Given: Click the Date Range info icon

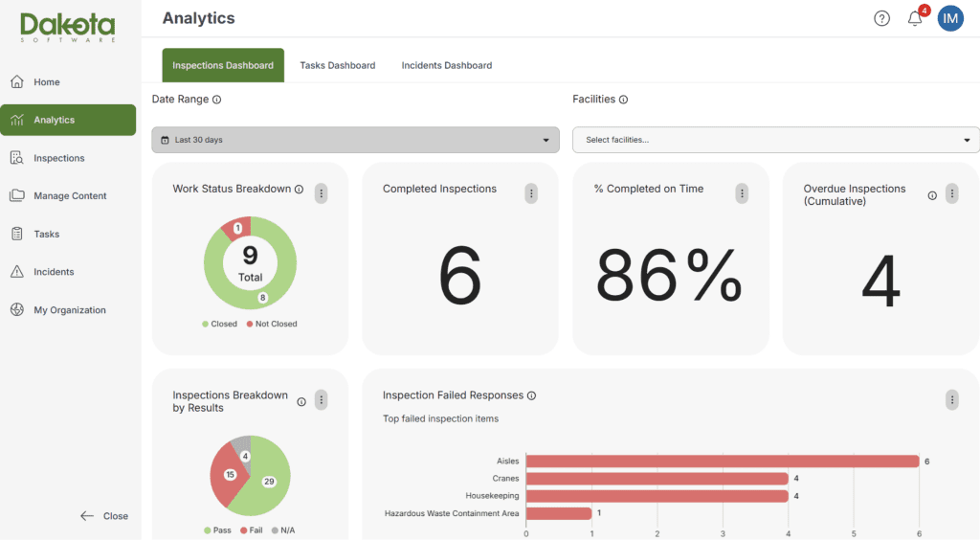Looking at the screenshot, I should point(216,100).
